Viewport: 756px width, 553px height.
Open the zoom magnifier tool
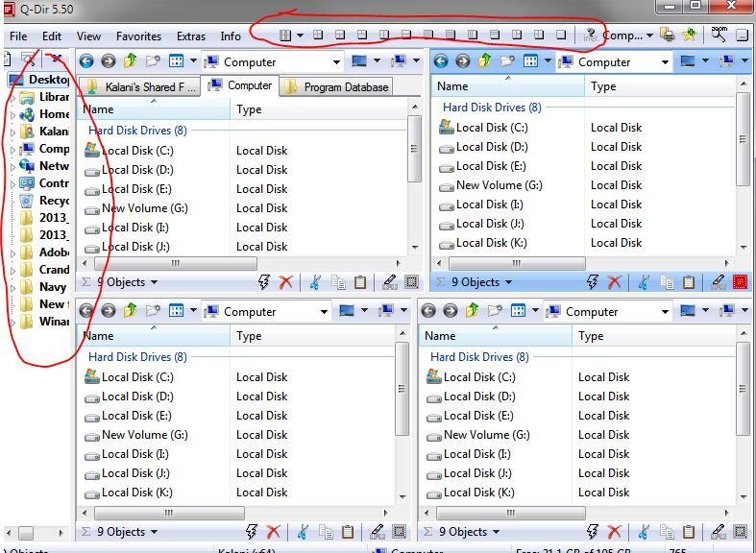point(719,35)
